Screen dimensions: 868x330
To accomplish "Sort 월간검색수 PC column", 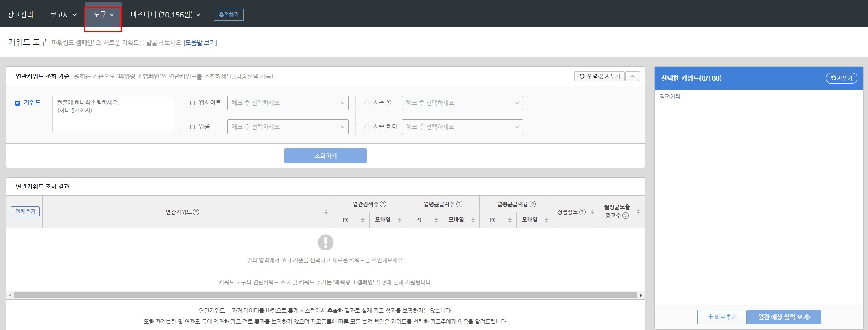I will tap(363, 220).
